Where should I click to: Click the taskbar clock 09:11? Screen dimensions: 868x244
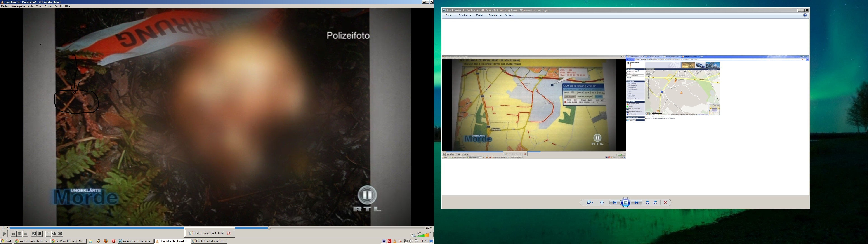tap(425, 241)
